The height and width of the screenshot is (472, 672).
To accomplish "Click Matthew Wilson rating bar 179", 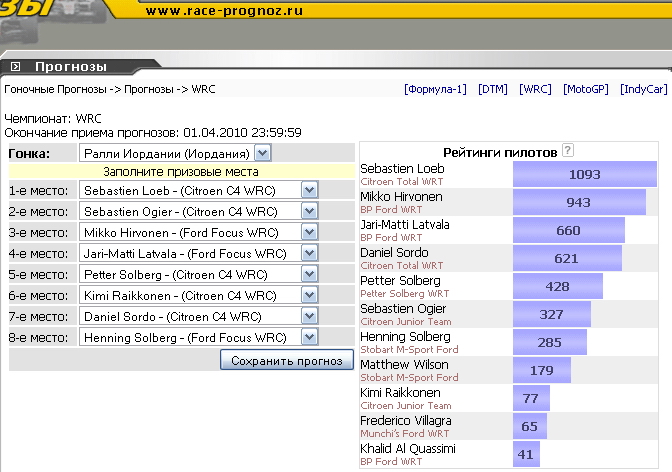I will coord(542,370).
